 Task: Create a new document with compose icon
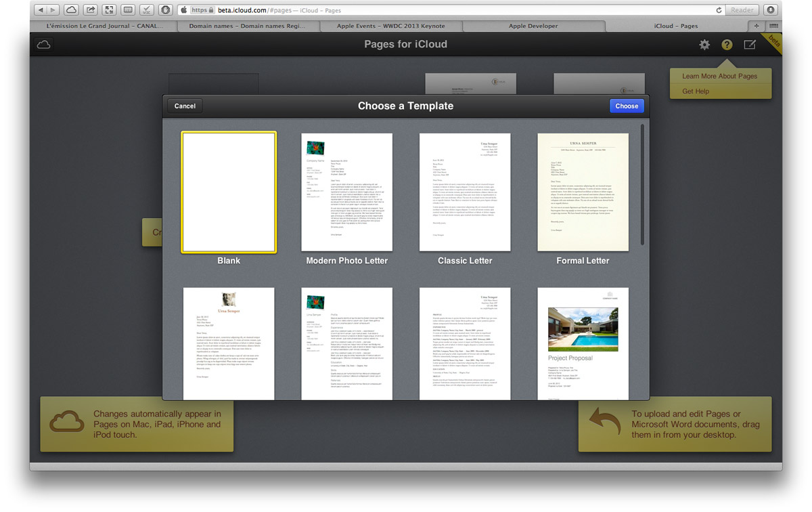[750, 45]
